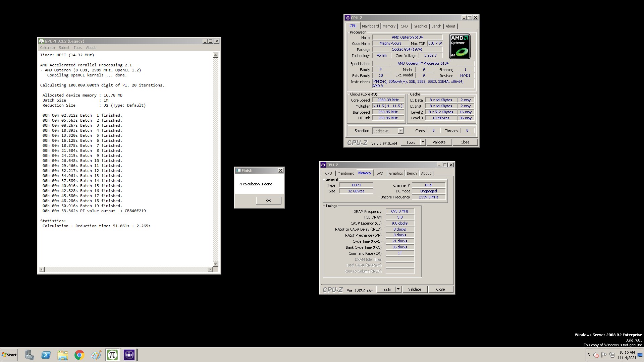Switch to CPU-Z taskbar button
Viewport: 644px width, 362px height.
[129, 355]
